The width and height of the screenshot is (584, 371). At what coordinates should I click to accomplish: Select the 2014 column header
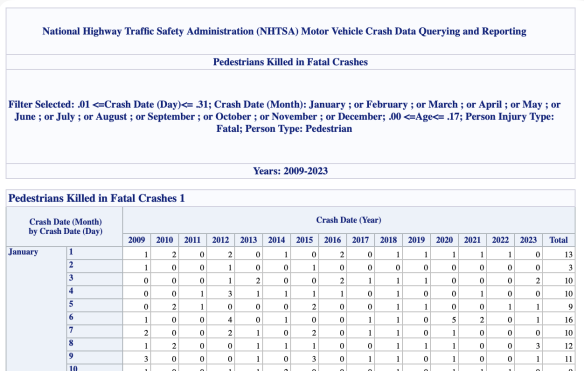(276, 240)
